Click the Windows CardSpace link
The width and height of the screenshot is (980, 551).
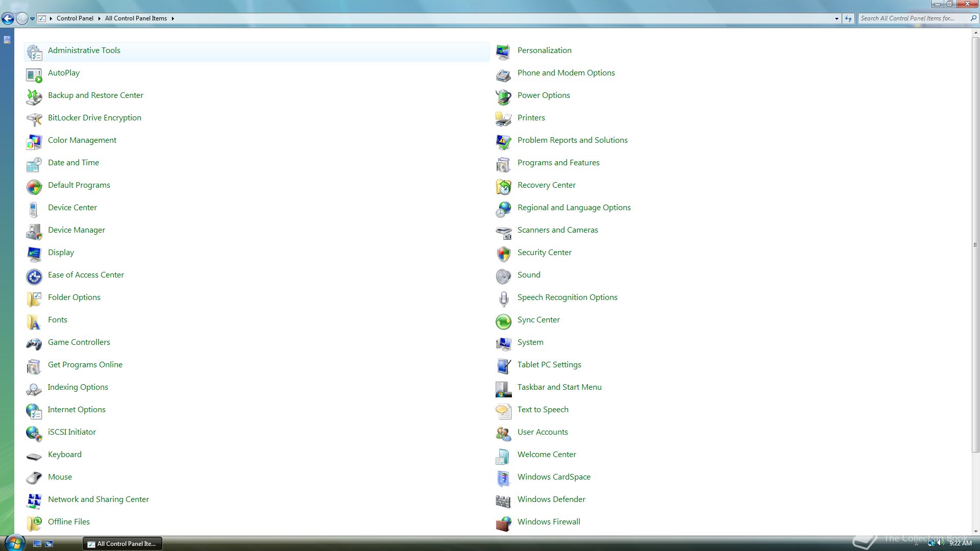click(554, 477)
